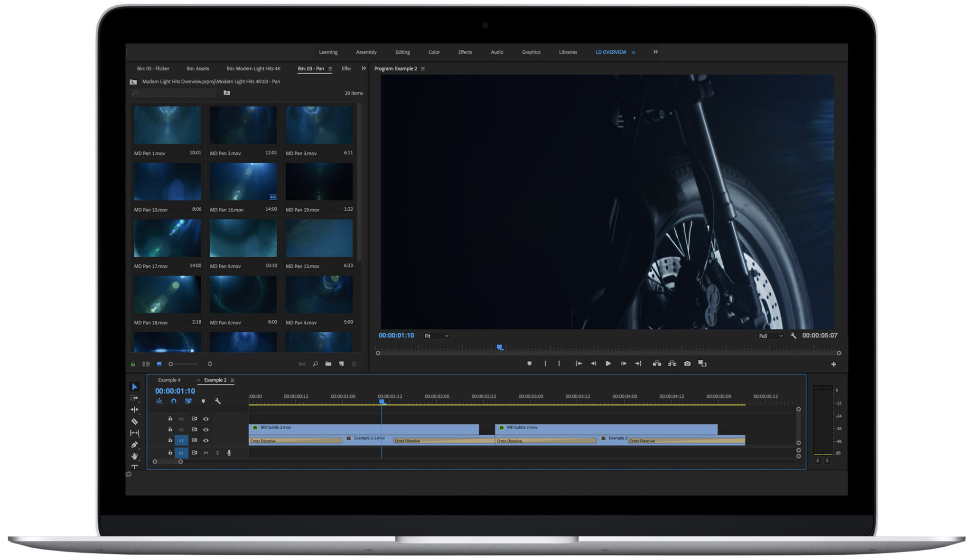Mute the A1 audio track
The height and width of the screenshot is (560, 972).
tap(206, 453)
